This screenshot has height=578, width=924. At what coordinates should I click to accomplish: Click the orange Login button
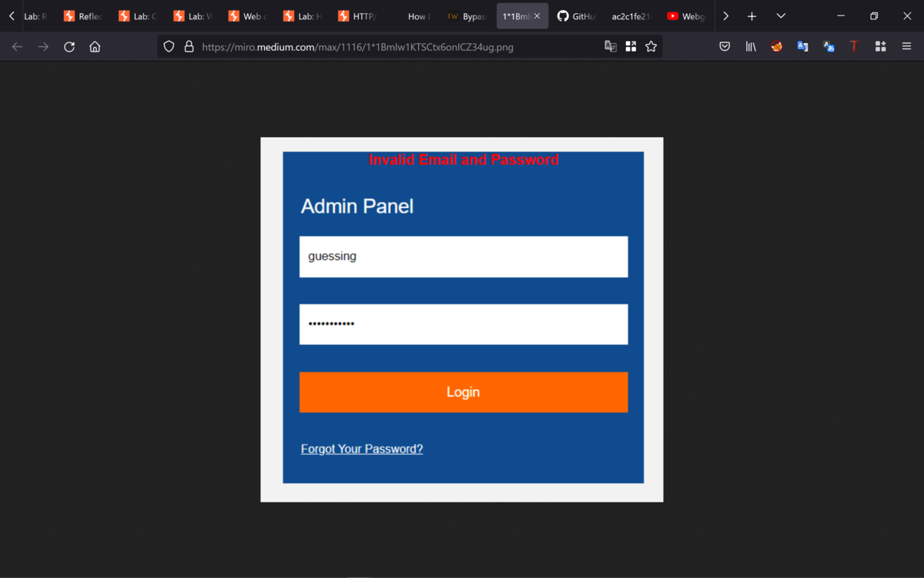pyautogui.click(x=464, y=392)
